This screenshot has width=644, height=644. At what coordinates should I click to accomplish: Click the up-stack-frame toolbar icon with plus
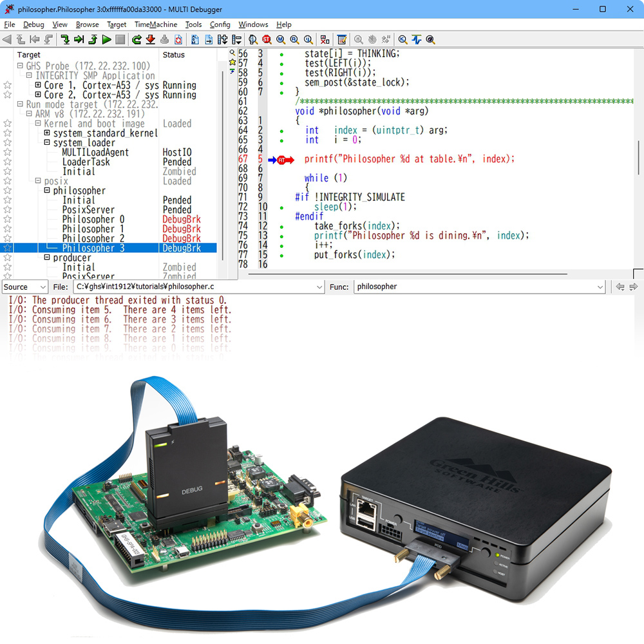click(x=223, y=39)
